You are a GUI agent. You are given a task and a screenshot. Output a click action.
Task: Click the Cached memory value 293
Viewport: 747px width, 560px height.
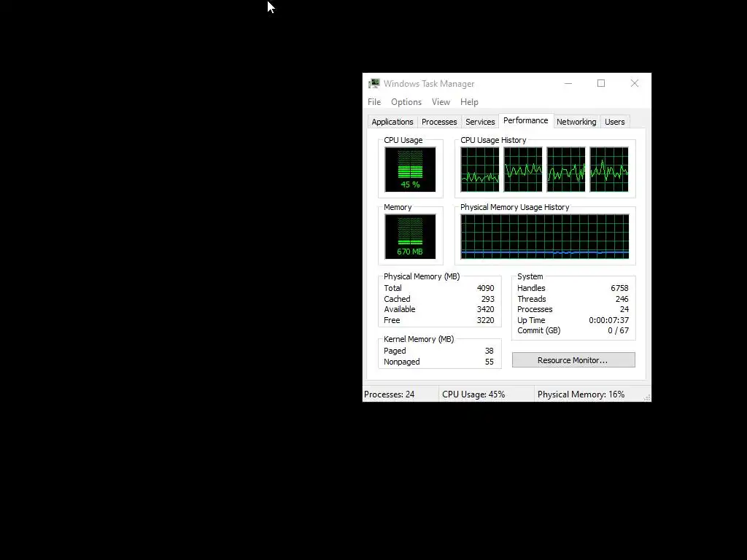[x=488, y=299]
